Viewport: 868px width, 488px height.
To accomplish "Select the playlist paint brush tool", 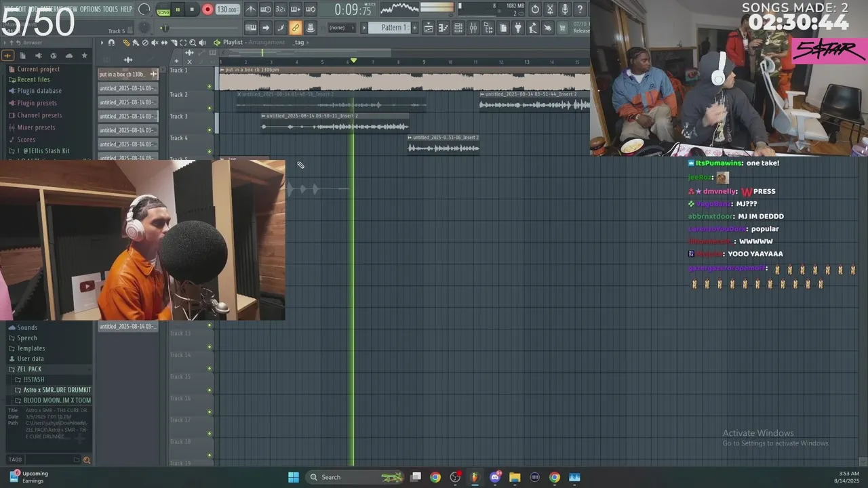I will [136, 43].
